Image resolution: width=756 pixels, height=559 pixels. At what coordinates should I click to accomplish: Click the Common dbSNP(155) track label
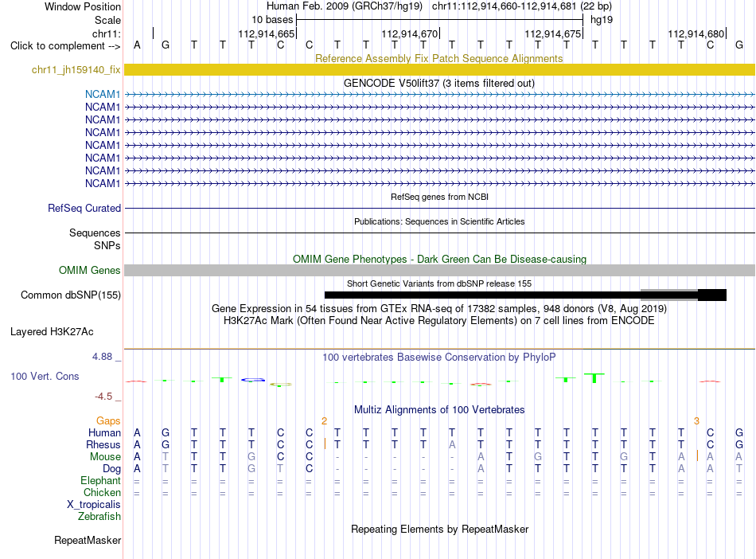point(70,295)
